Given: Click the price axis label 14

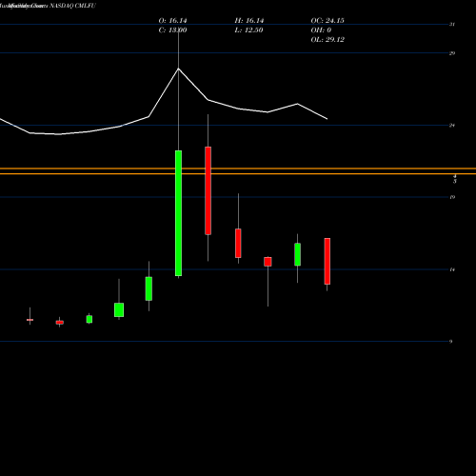Looking at the screenshot, I should click(452, 269).
